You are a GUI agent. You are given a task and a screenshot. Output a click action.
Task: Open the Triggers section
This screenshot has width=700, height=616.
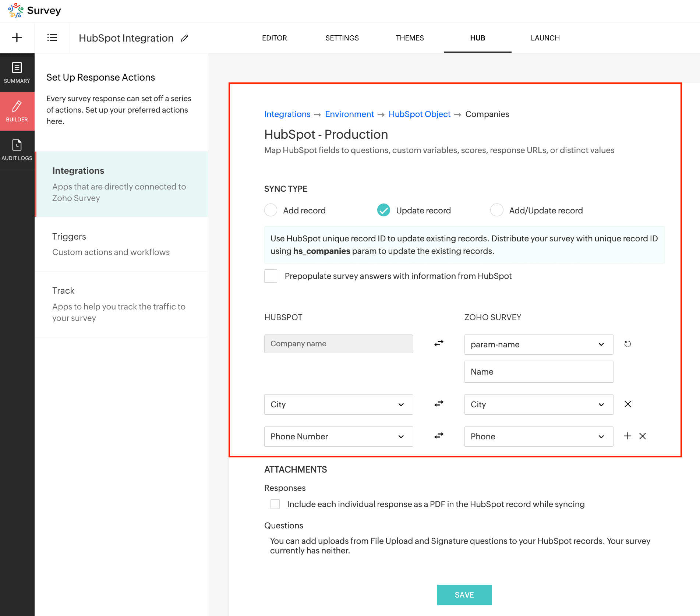[121, 244]
